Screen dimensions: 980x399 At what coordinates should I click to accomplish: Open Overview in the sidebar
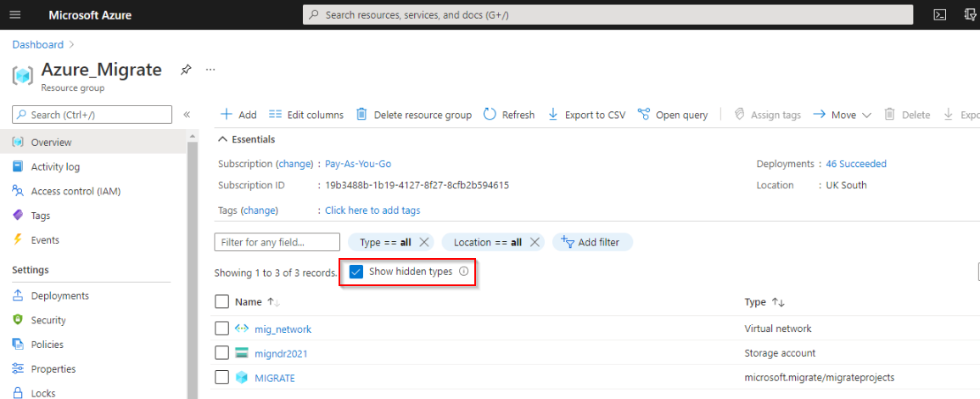click(x=93, y=142)
